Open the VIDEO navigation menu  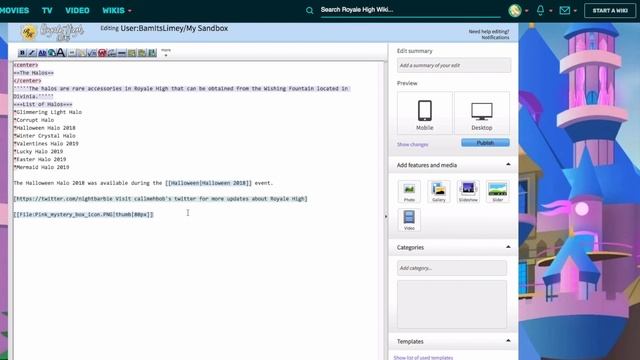[x=77, y=10]
